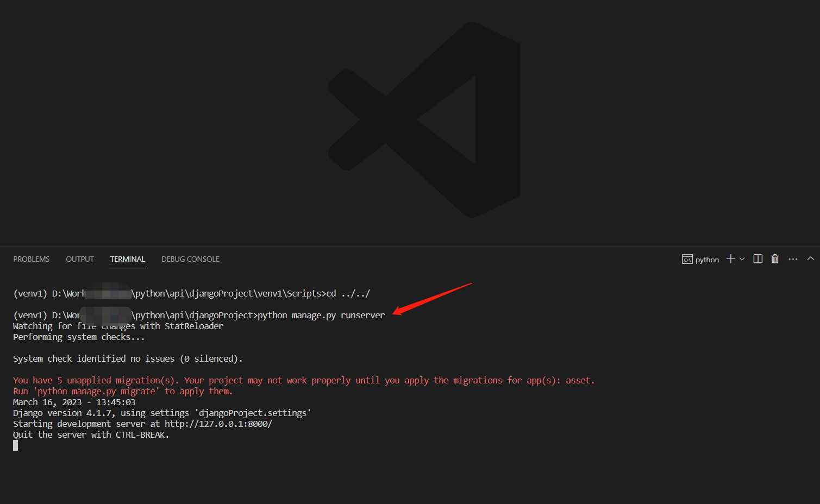Open the DEBUG CONSOLE tab
The height and width of the screenshot is (504, 820).
(x=190, y=259)
